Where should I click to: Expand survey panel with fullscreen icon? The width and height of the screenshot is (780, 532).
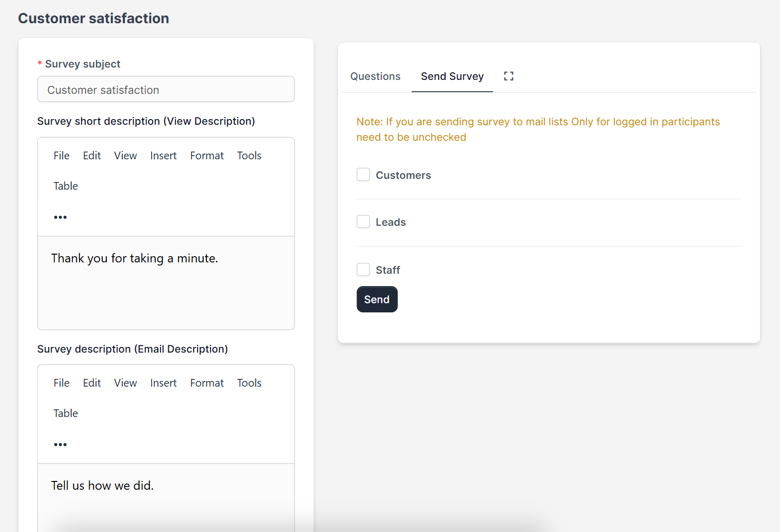click(x=509, y=76)
